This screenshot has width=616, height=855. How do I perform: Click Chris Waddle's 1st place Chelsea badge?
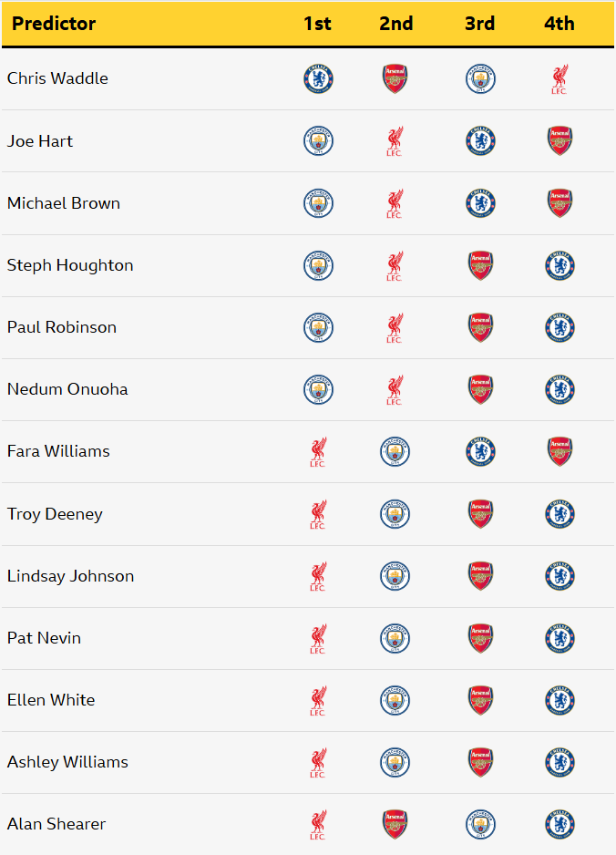[318, 79]
